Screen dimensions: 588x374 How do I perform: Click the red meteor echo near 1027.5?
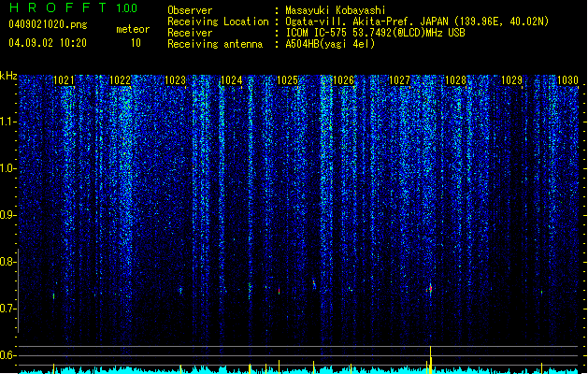click(x=430, y=289)
